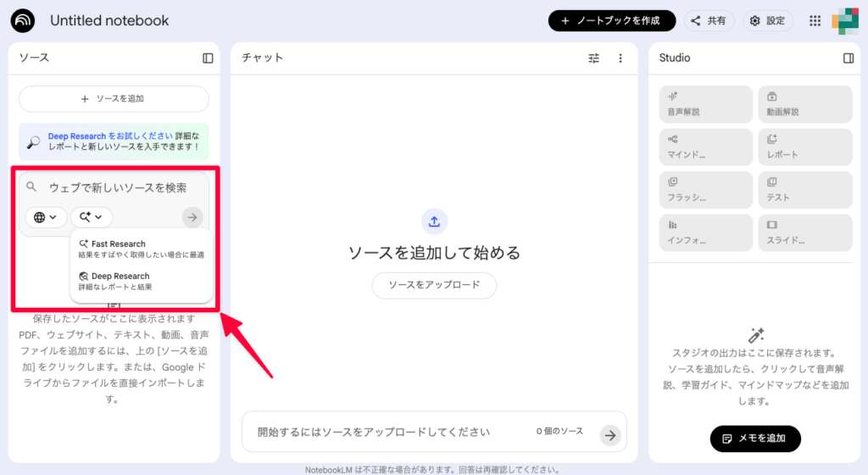
Task: Submit web source search with arrow button
Action: coord(192,217)
